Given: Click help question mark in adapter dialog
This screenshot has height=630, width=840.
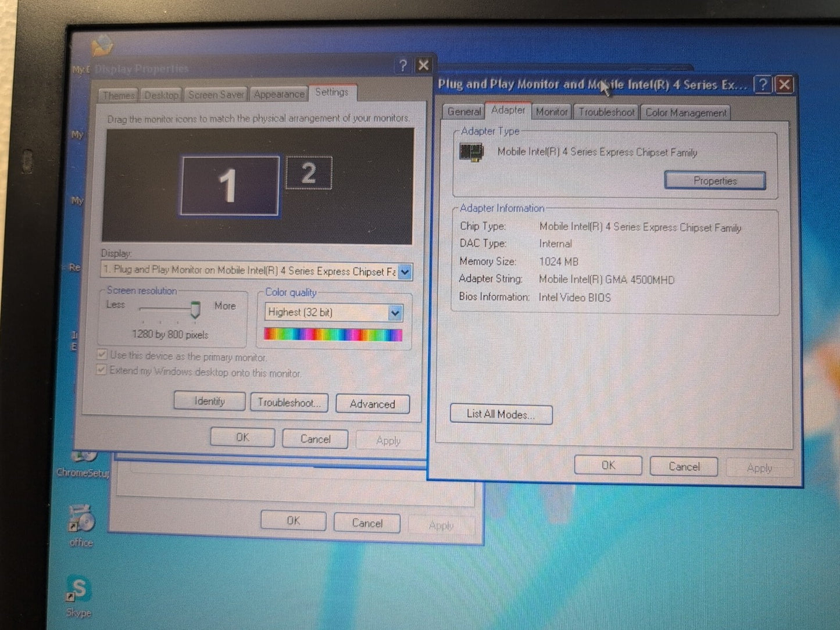Looking at the screenshot, I should point(763,85).
